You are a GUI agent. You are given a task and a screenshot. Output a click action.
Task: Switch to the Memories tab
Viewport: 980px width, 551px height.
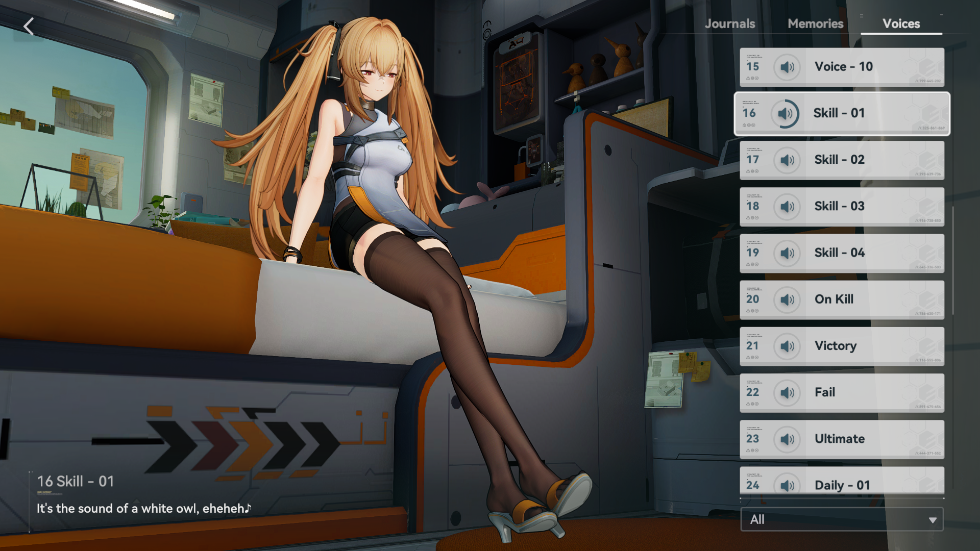815,23
